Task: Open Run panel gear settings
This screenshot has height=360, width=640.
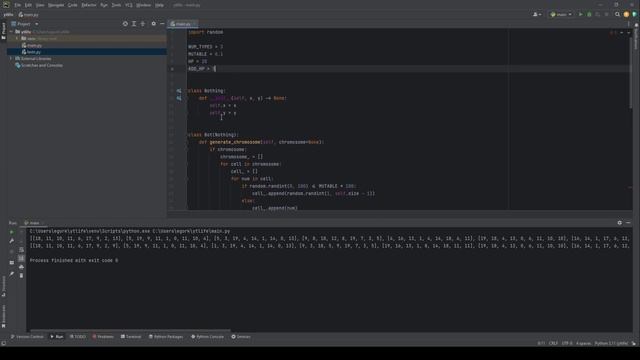Action: coord(620,223)
